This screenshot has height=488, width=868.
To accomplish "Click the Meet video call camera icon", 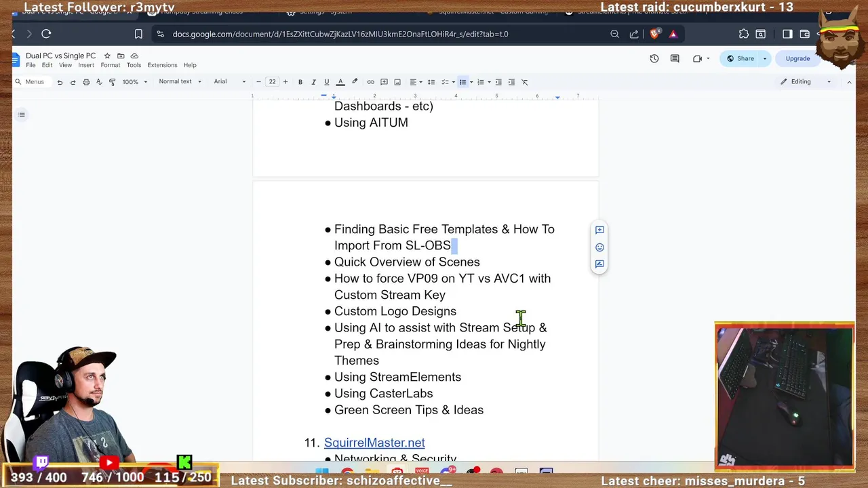I will click(x=697, y=59).
